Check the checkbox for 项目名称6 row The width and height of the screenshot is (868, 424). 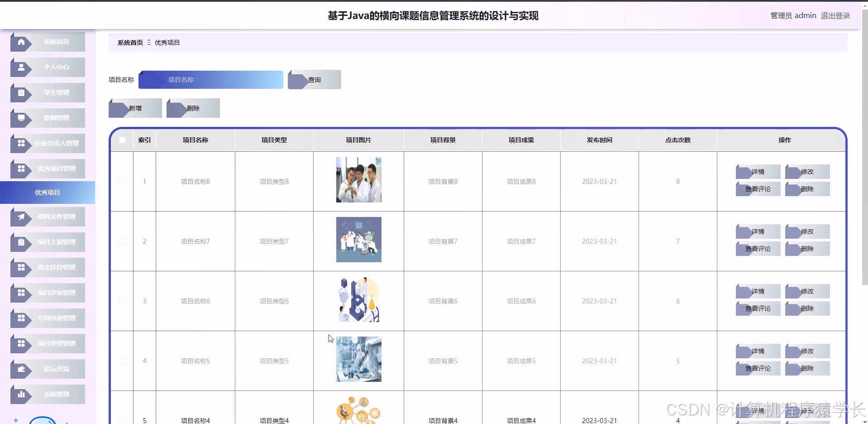(122, 301)
